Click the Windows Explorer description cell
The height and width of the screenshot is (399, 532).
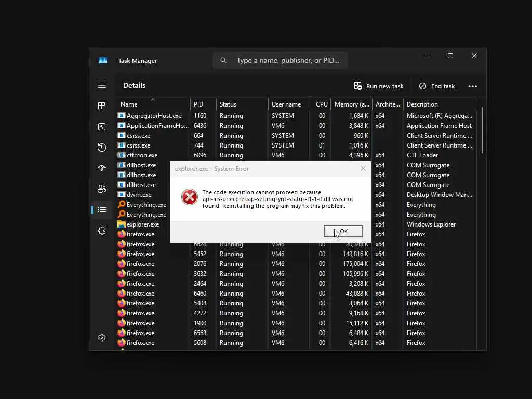pos(431,224)
